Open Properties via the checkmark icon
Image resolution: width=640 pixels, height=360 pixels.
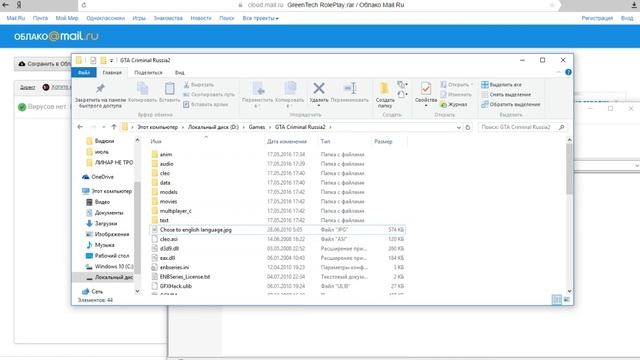(x=426, y=89)
